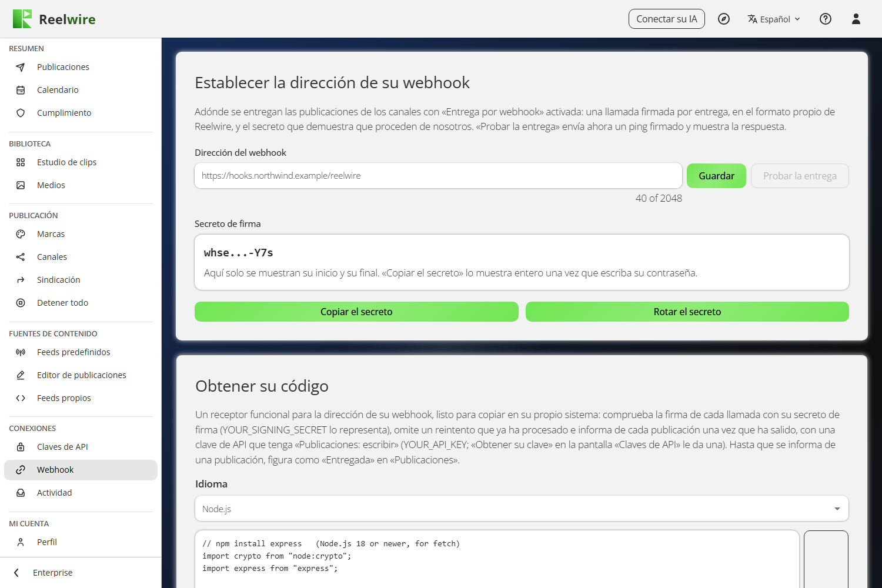Screen dimensions: 882x588
Task: Click the Reelwire logo icon
Action: [x=22, y=19]
